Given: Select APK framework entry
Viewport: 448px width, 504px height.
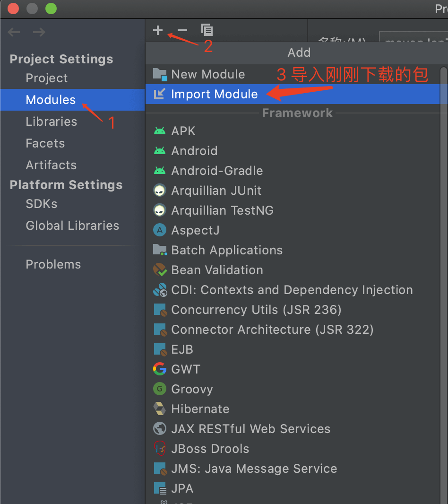Looking at the screenshot, I should click(293, 131).
